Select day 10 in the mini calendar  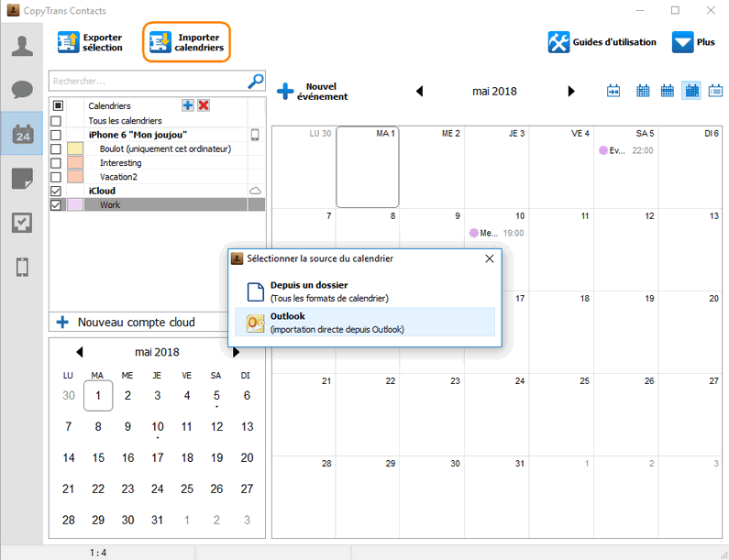(x=158, y=426)
